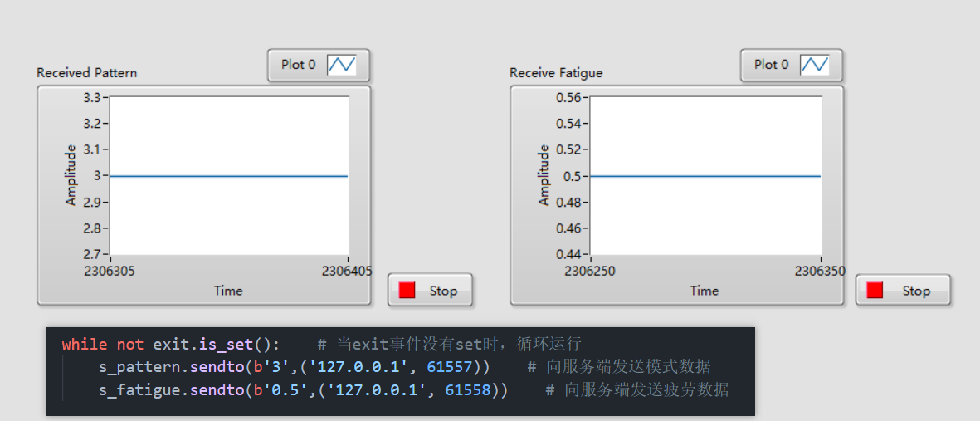Click red stop square next to Receive Fatigue
The height and width of the screenshot is (421, 980).
point(875,291)
